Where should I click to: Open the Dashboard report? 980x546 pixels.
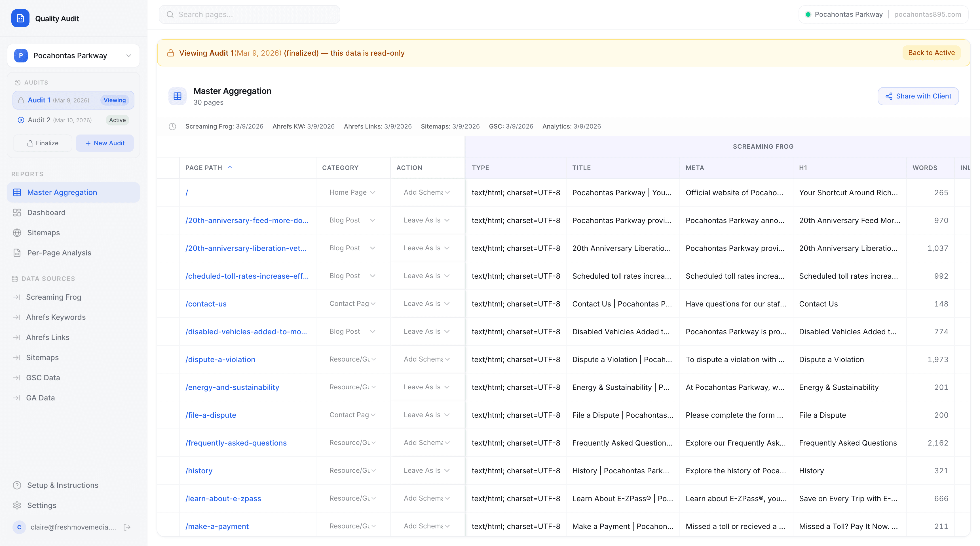[x=73, y=213]
